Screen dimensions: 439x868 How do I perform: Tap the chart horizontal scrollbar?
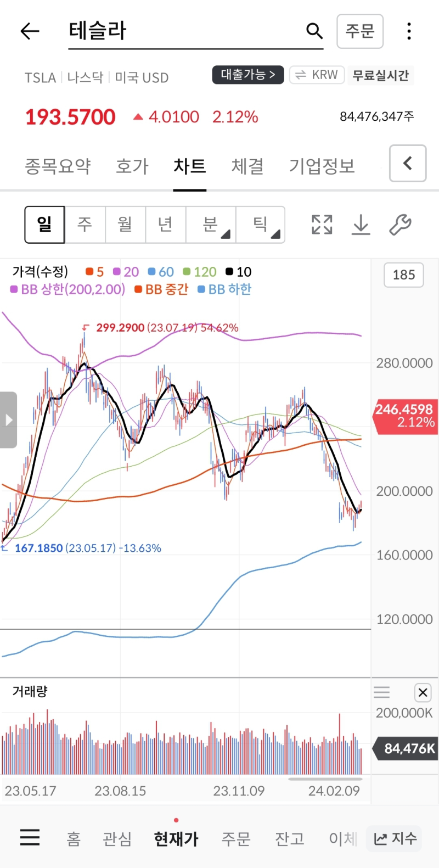coord(325,779)
